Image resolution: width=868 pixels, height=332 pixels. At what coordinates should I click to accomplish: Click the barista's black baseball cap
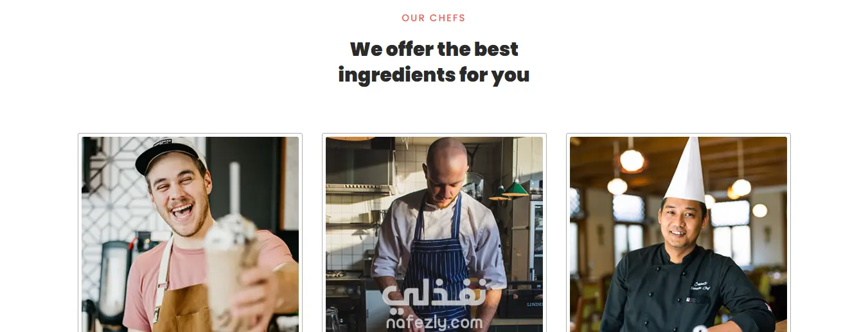click(x=168, y=154)
